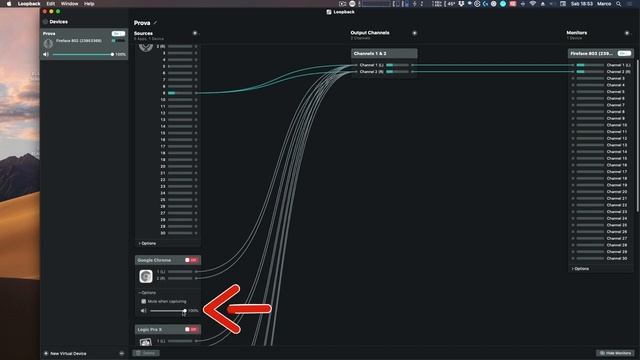The image size is (640, 360).
Task: Open the sidebar action menu icon at bottom
Action: [122, 353]
